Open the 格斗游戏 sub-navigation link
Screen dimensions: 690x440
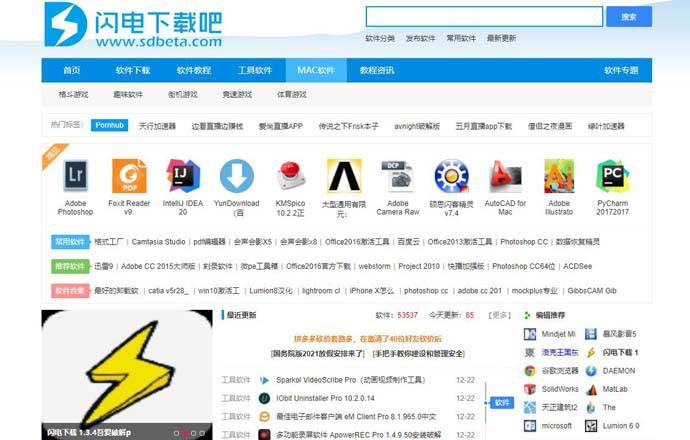73,94
